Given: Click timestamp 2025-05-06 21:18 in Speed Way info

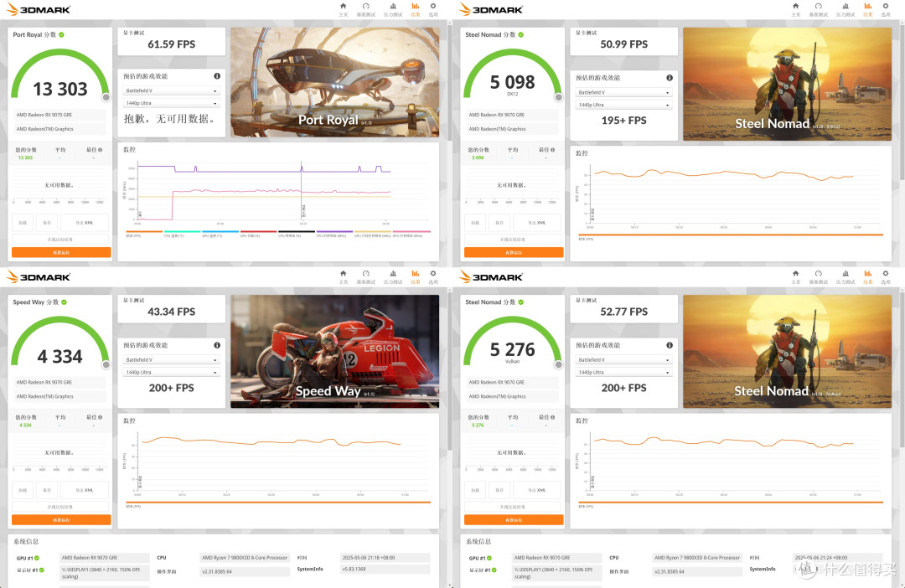Looking at the screenshot, I should (x=385, y=557).
